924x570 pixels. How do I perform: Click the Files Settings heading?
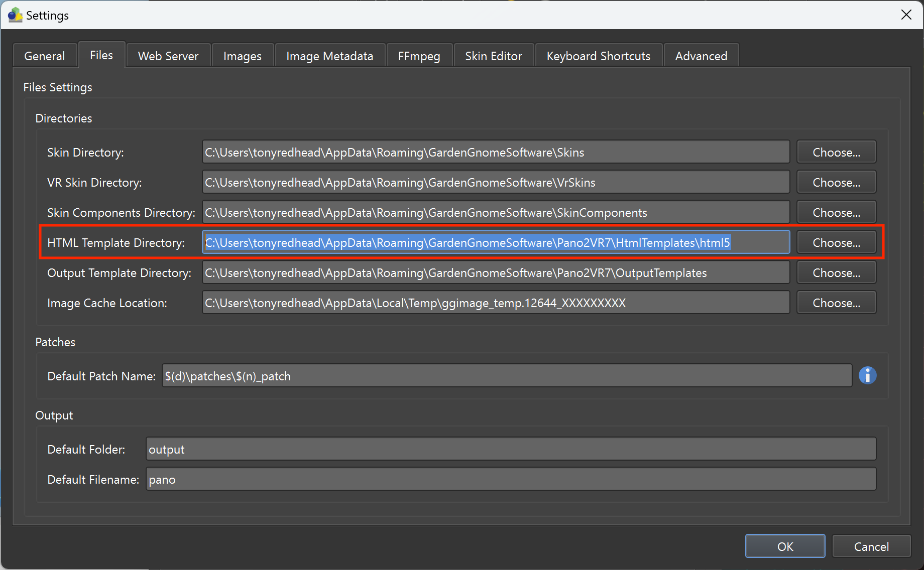click(58, 87)
